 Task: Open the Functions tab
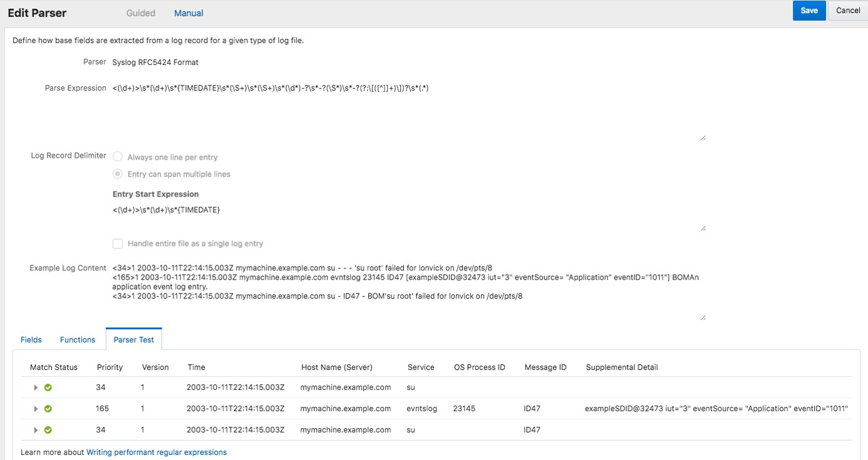[78, 340]
